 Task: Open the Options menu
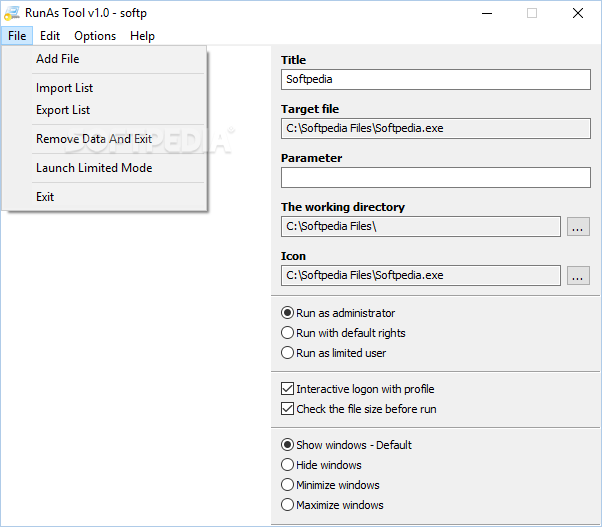pos(95,36)
